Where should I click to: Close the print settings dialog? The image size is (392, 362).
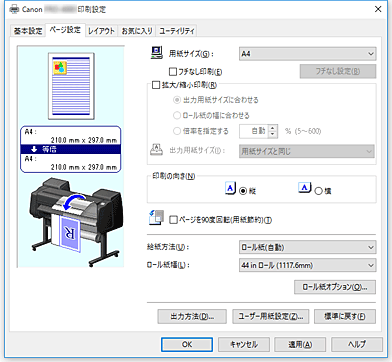click(x=378, y=9)
